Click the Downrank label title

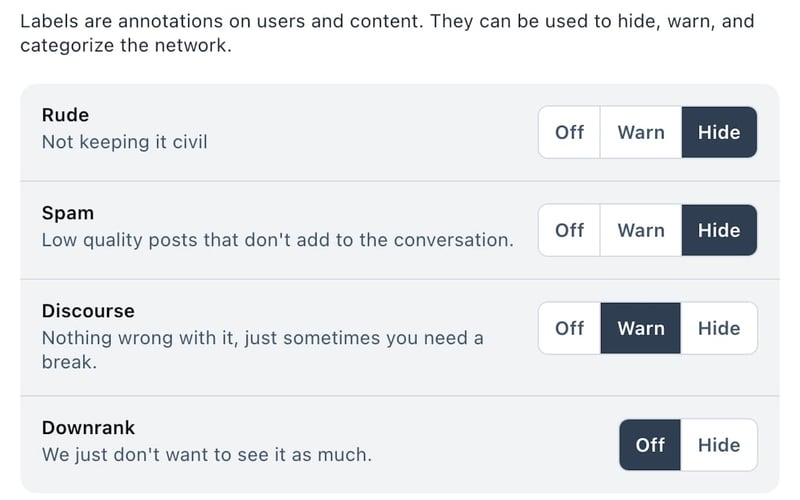click(88, 428)
